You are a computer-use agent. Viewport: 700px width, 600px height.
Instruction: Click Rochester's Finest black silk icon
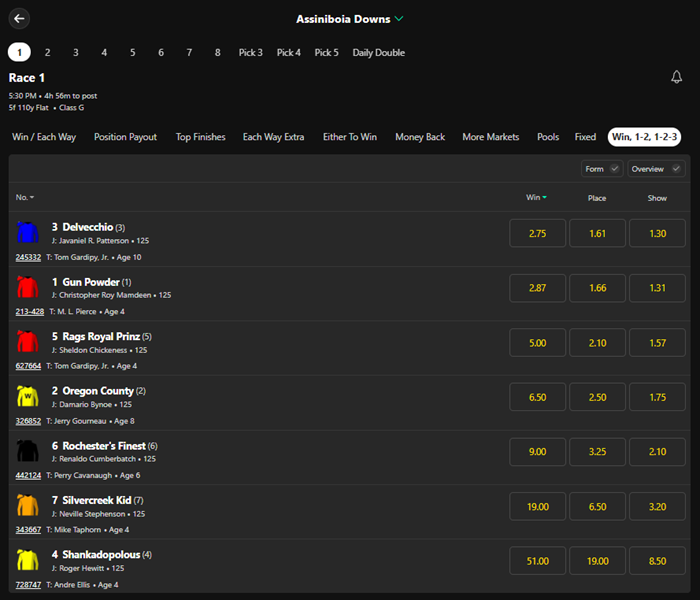(x=28, y=450)
